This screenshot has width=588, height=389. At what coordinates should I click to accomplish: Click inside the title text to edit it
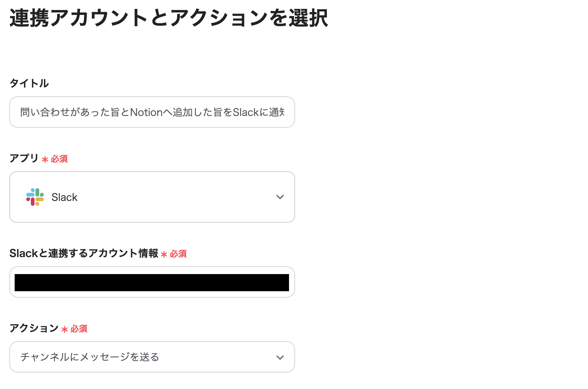tap(152, 112)
